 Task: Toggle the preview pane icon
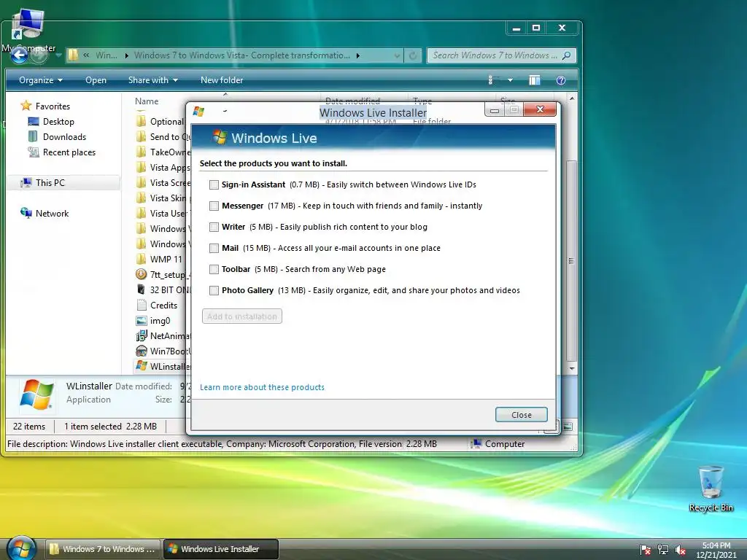(535, 80)
